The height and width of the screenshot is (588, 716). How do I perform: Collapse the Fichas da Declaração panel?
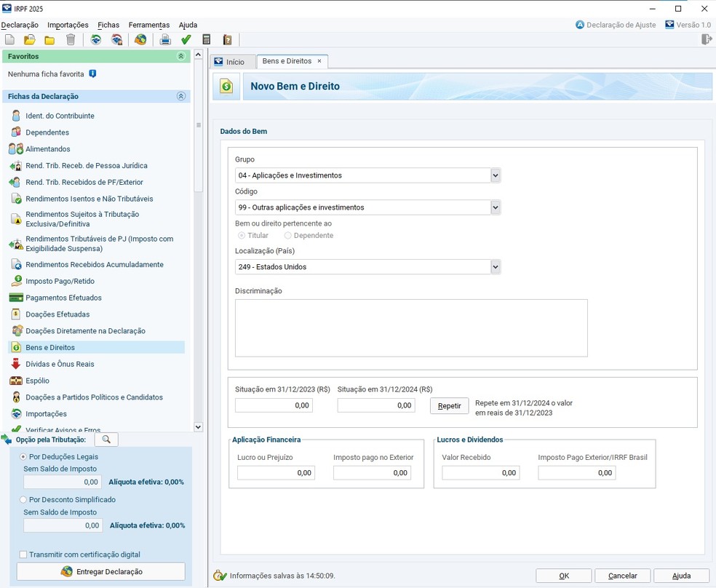[181, 96]
